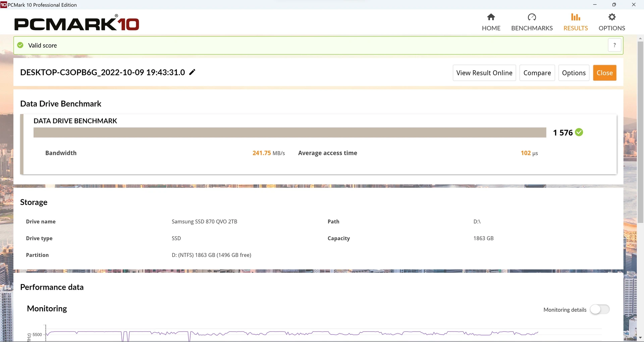Screen dimensions: 644x342
Task: Click the results bar chart icon
Action: [x=576, y=17]
